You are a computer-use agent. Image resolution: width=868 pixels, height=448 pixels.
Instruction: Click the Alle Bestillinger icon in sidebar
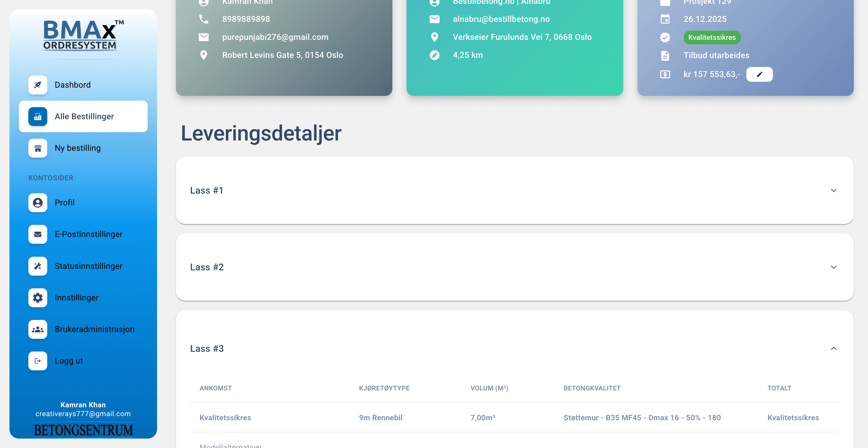tap(38, 117)
